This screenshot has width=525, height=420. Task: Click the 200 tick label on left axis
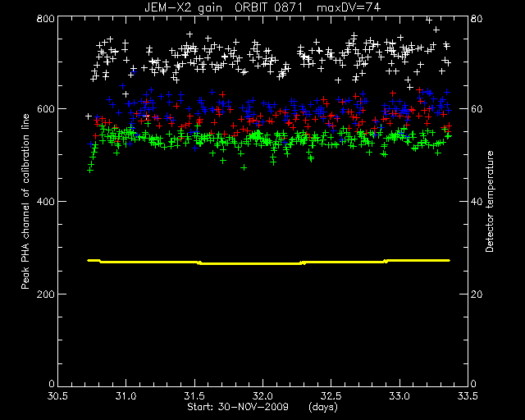tap(45, 294)
